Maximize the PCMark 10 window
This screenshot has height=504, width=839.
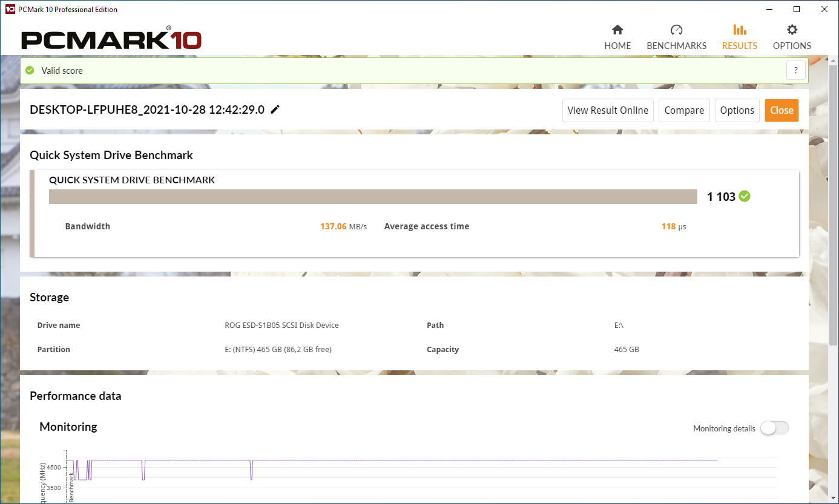[x=797, y=9]
